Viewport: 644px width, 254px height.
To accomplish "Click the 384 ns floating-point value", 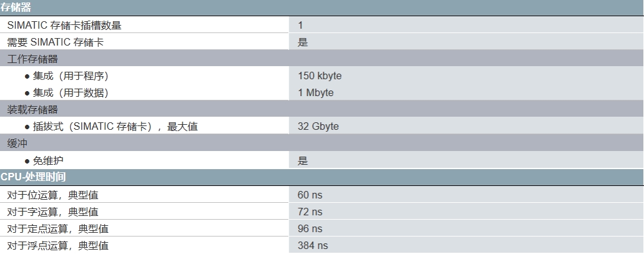I will (x=313, y=245).
